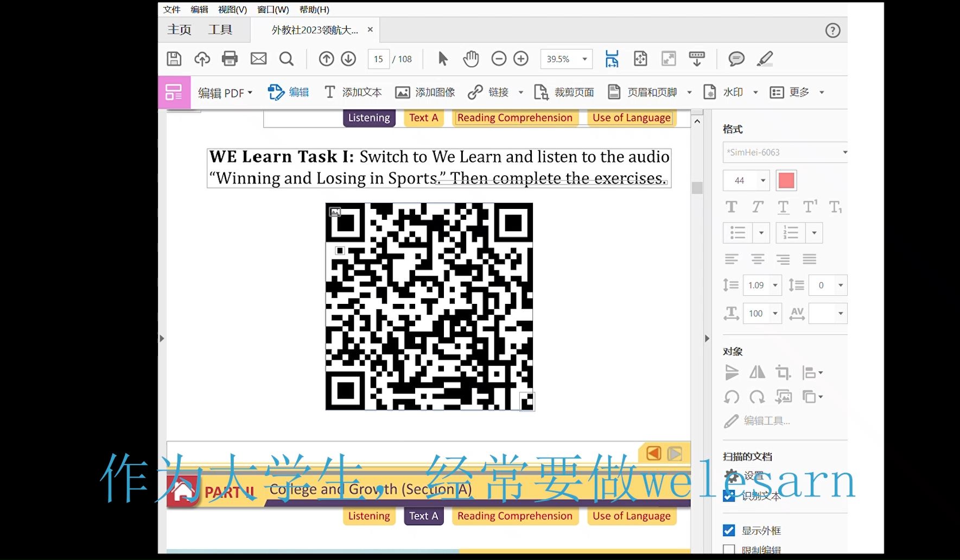The image size is (960, 560).
Task: Click the 水印 button
Action: [x=723, y=92]
